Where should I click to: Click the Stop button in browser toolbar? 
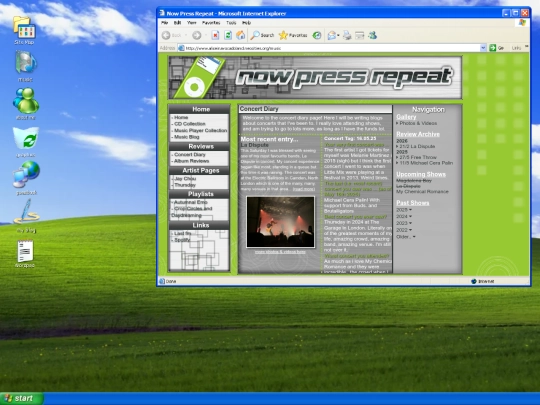215,35
